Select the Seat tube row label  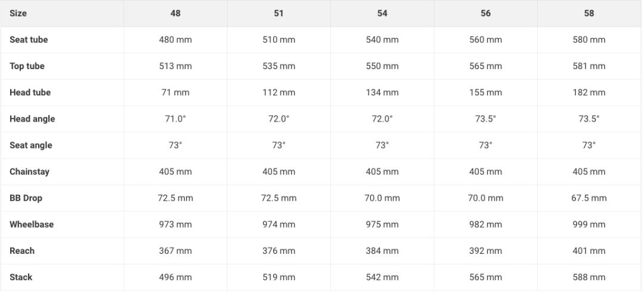point(29,40)
